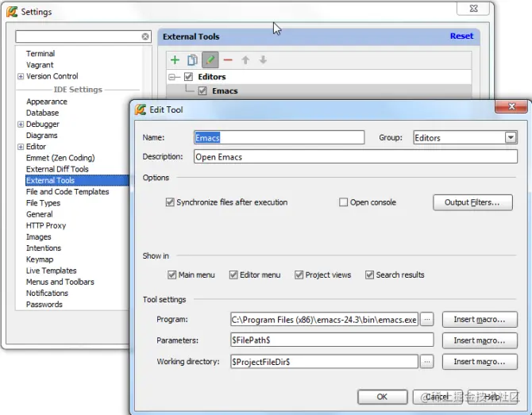Focus the Description input field

(356, 156)
